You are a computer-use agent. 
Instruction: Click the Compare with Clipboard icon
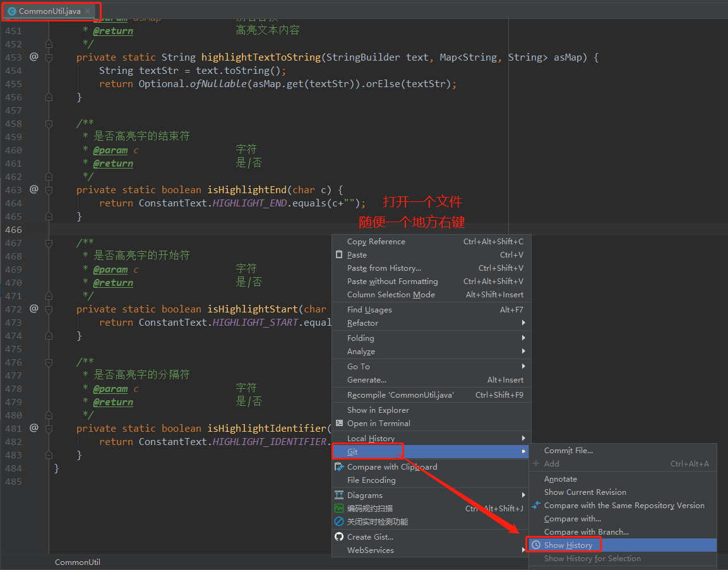click(x=339, y=466)
